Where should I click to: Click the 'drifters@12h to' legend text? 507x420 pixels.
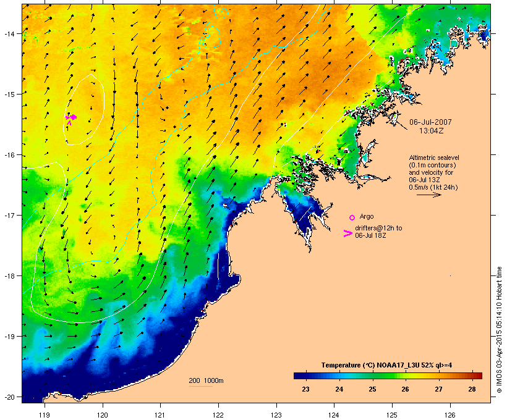click(378, 228)
